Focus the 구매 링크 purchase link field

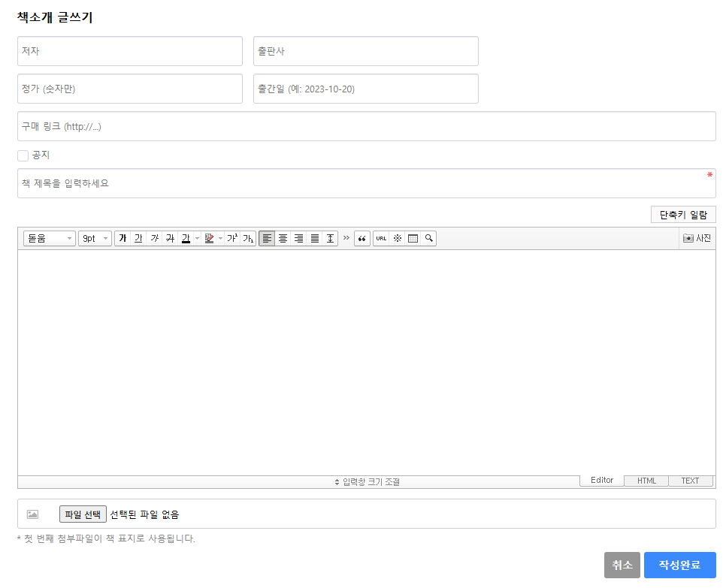click(367, 126)
